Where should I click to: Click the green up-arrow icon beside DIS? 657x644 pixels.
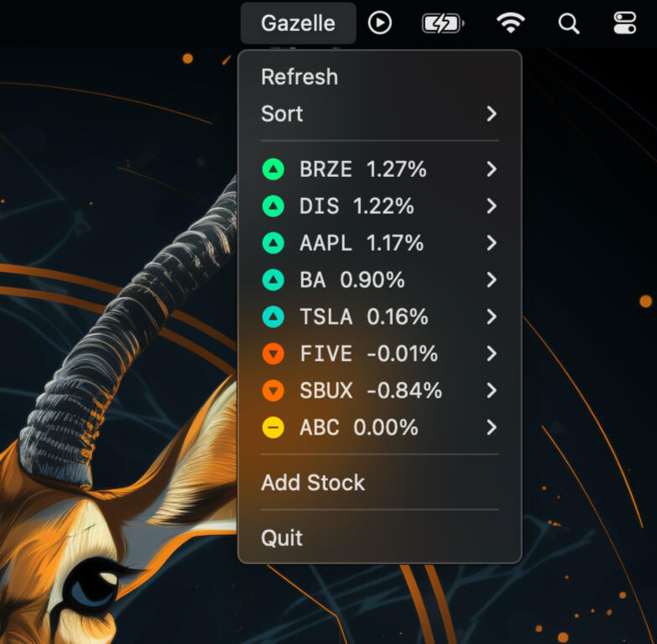click(x=274, y=206)
